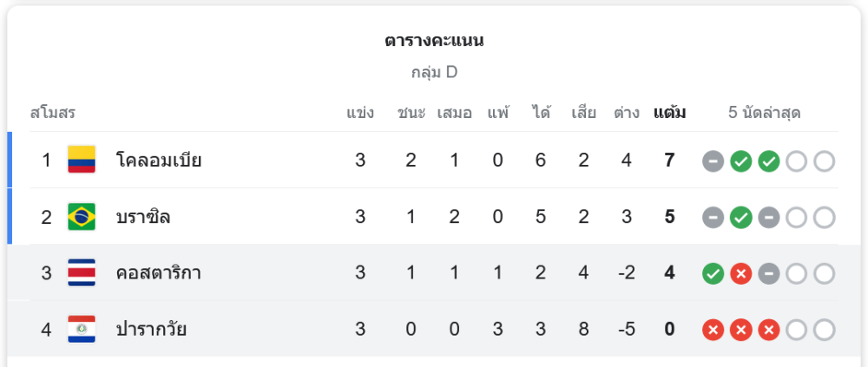Click Costa Rica's red loss result icon
The width and height of the screenshot is (868, 367).
[740, 273]
